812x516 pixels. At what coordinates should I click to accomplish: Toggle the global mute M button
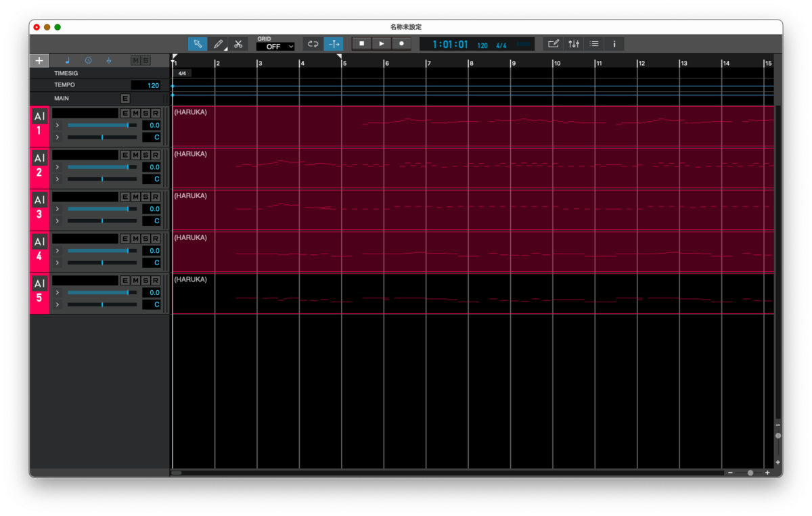click(x=135, y=61)
